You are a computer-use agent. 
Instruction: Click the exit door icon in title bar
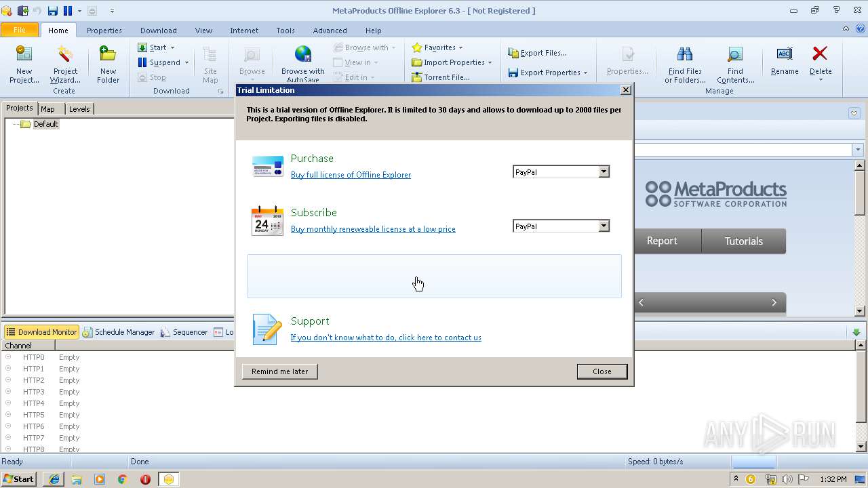coord(22,10)
